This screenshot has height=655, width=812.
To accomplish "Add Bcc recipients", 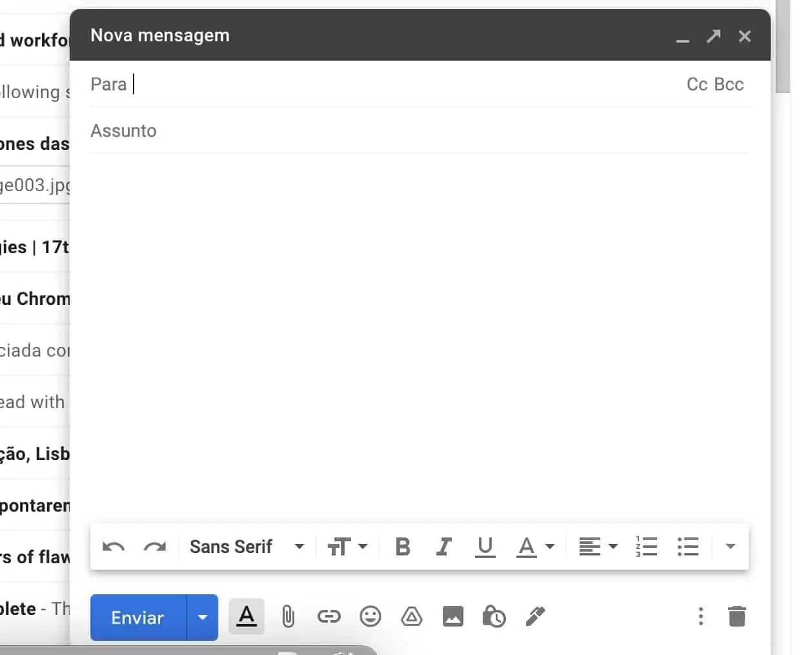I will pyautogui.click(x=729, y=84).
